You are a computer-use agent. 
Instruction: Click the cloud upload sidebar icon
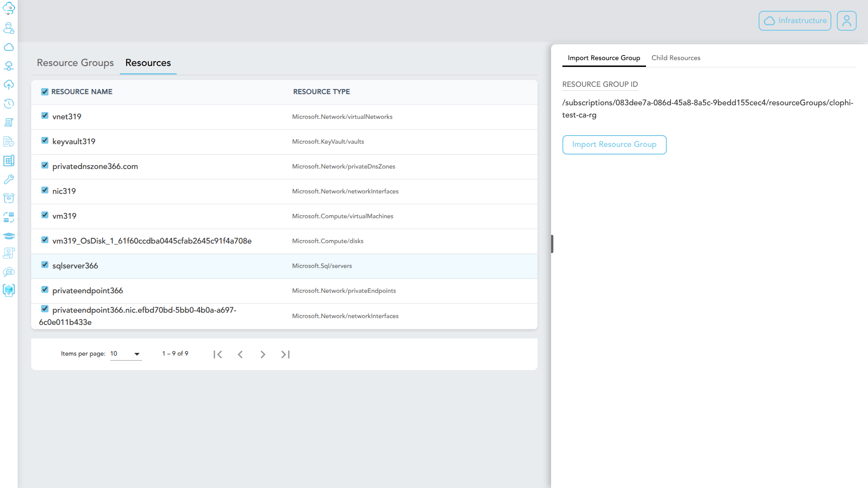tap(9, 85)
